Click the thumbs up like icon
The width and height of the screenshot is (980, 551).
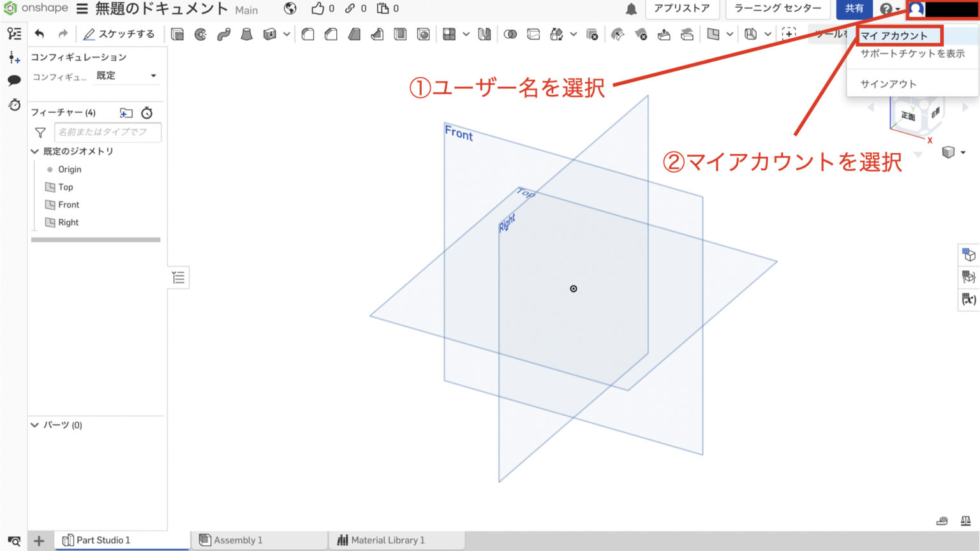point(318,8)
